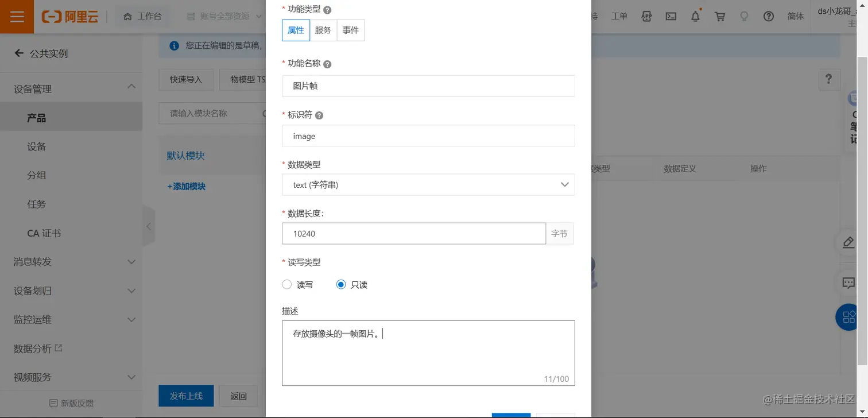Select the 默认模块 item
The width and height of the screenshot is (868, 418).
[185, 156]
